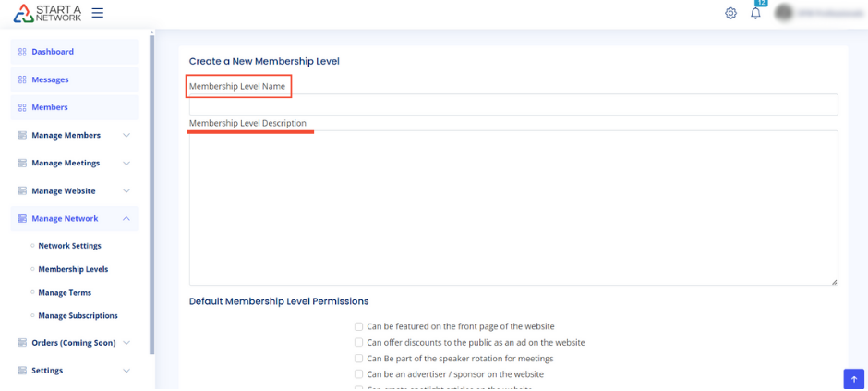Image resolution: width=868 pixels, height=391 pixels.
Task: Click the Messages sidebar icon
Action: [x=22, y=79]
